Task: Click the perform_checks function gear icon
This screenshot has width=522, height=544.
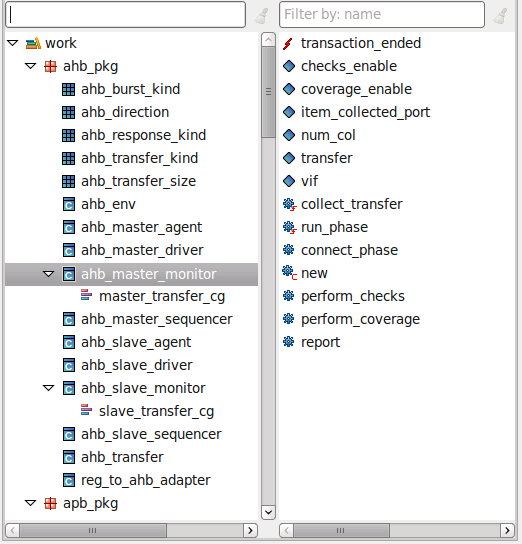Action: (289, 296)
